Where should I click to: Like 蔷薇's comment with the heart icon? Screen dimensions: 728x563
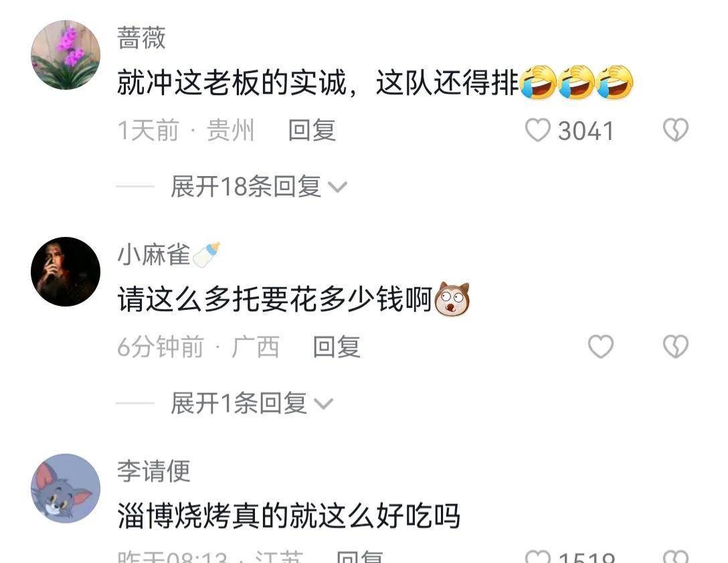538,130
